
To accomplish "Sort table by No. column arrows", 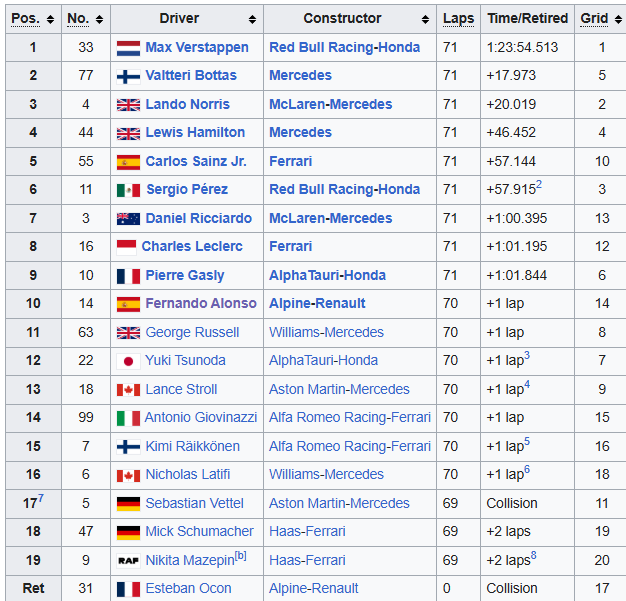I will coord(99,19).
